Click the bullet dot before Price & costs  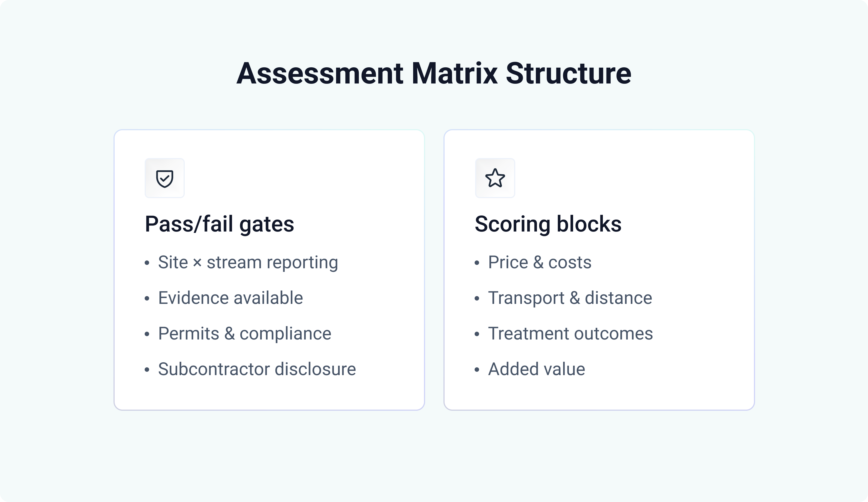(x=477, y=263)
